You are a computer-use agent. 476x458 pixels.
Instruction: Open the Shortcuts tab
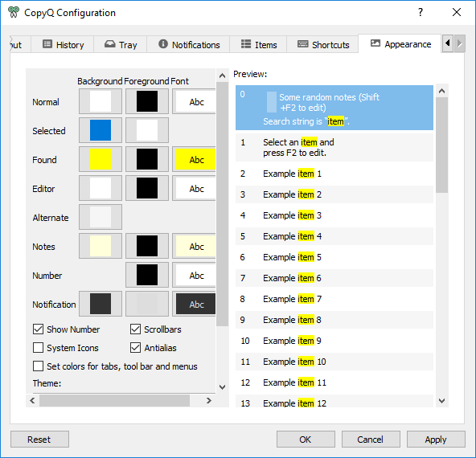point(322,44)
